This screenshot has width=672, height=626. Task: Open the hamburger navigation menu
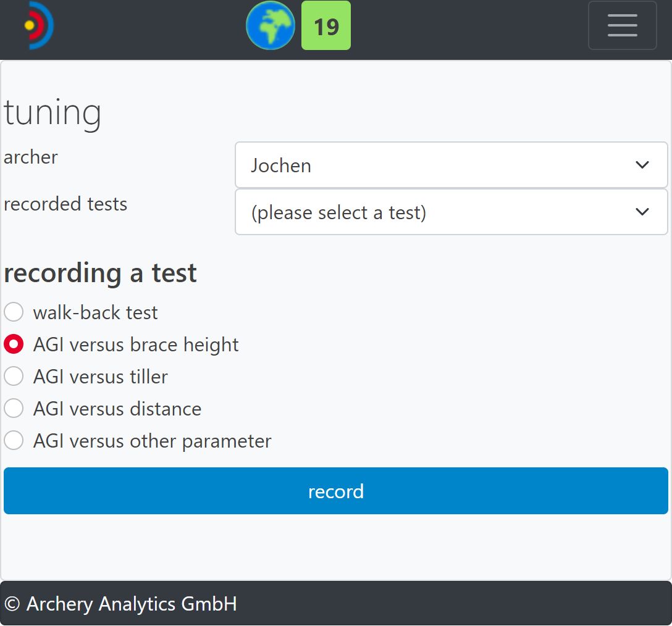coord(621,26)
